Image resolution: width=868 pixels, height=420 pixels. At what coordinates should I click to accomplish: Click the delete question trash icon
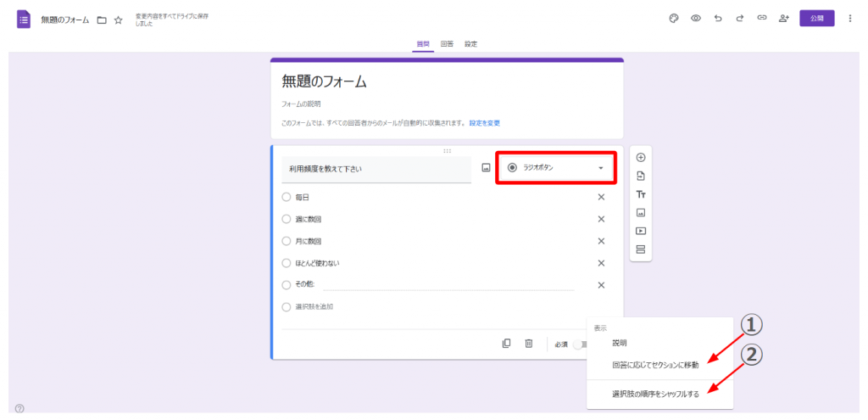click(x=528, y=344)
